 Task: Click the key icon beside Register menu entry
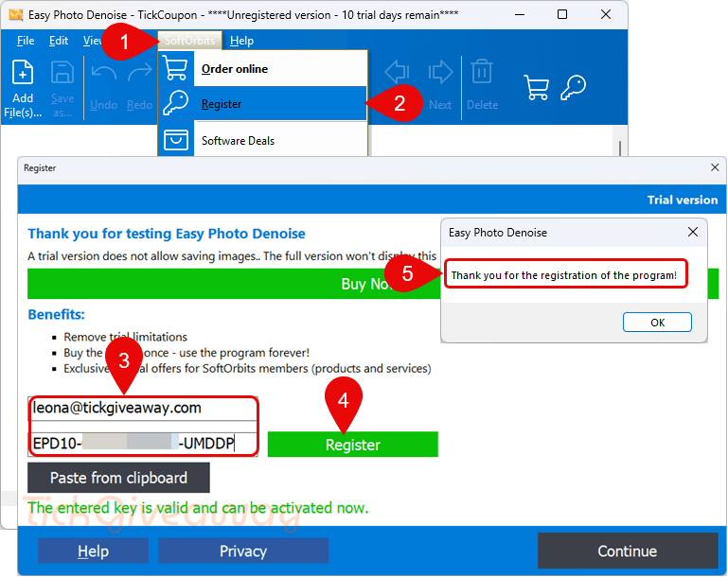176,103
